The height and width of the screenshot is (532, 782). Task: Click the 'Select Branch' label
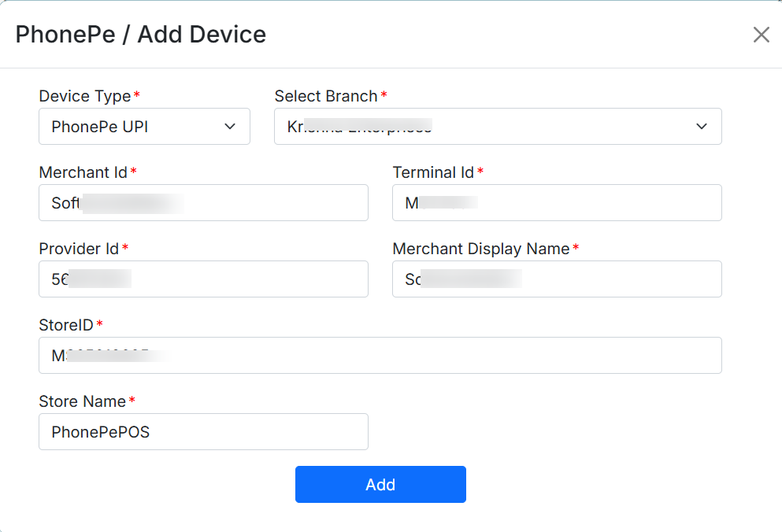[x=326, y=96]
